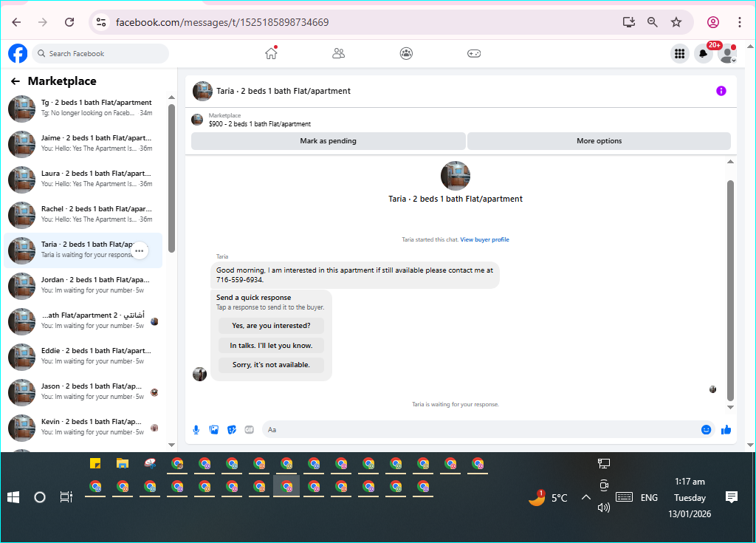Open the Eddie conversation

83,356
